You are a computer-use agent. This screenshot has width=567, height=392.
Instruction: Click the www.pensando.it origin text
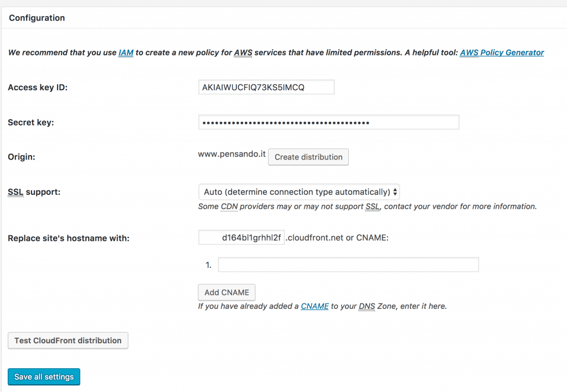coord(231,154)
